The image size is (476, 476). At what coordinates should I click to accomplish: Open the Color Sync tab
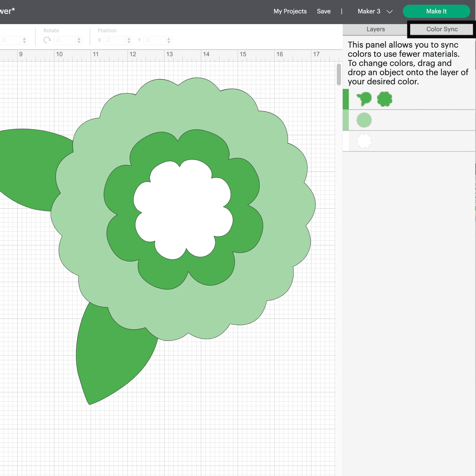pos(442,29)
